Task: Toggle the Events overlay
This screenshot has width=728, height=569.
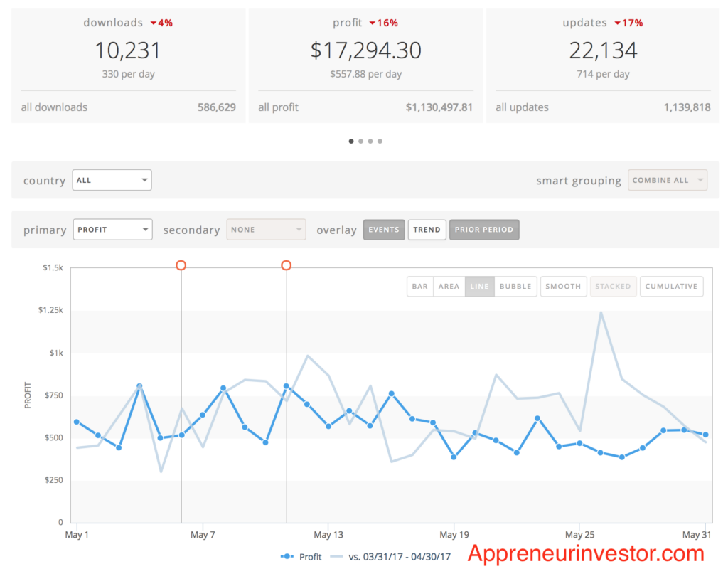Action: [384, 230]
